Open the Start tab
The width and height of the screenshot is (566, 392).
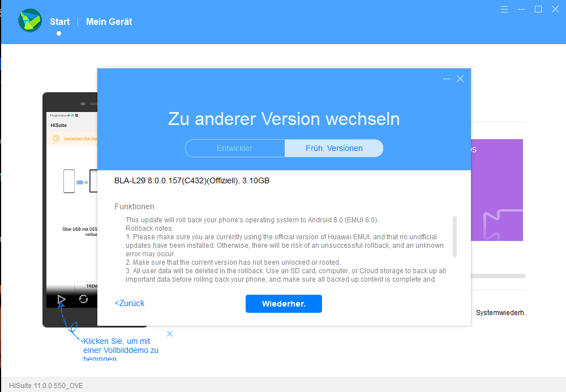(x=59, y=21)
